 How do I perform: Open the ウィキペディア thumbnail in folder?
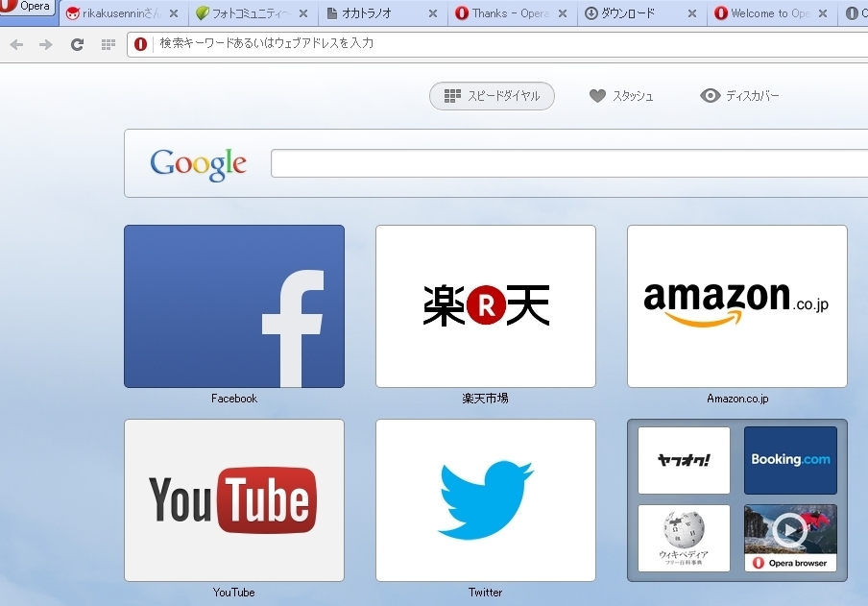pos(684,538)
